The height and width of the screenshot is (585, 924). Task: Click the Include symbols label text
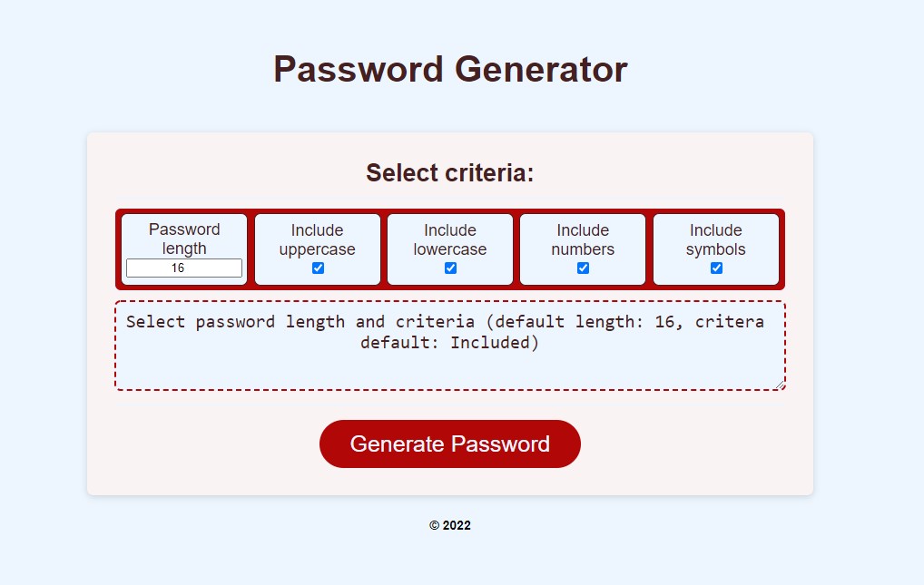click(x=716, y=239)
